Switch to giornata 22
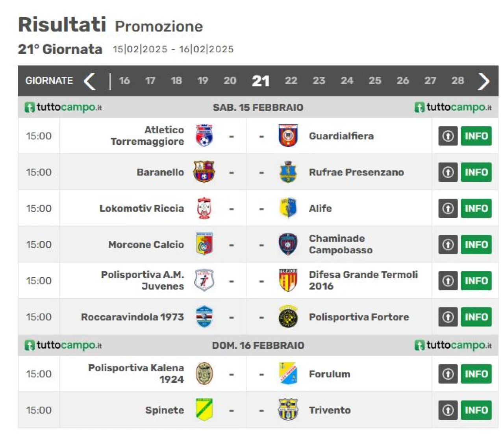This screenshot has width=504, height=439. tap(291, 81)
